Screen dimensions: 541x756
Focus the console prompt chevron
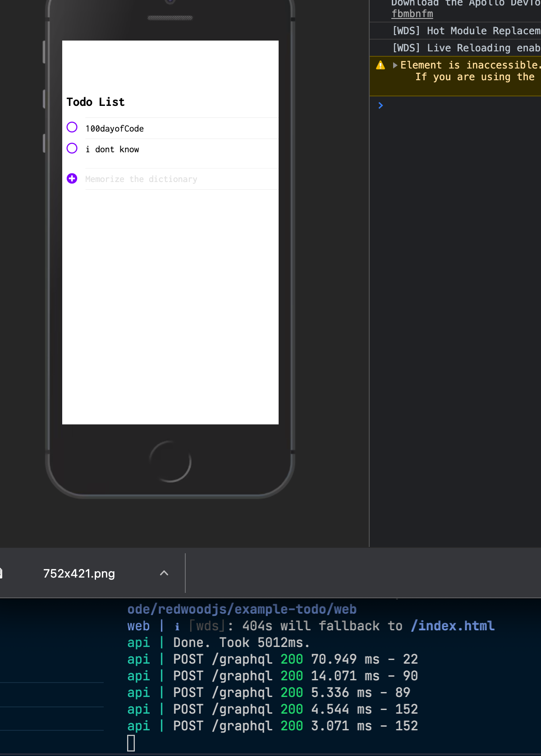click(381, 105)
